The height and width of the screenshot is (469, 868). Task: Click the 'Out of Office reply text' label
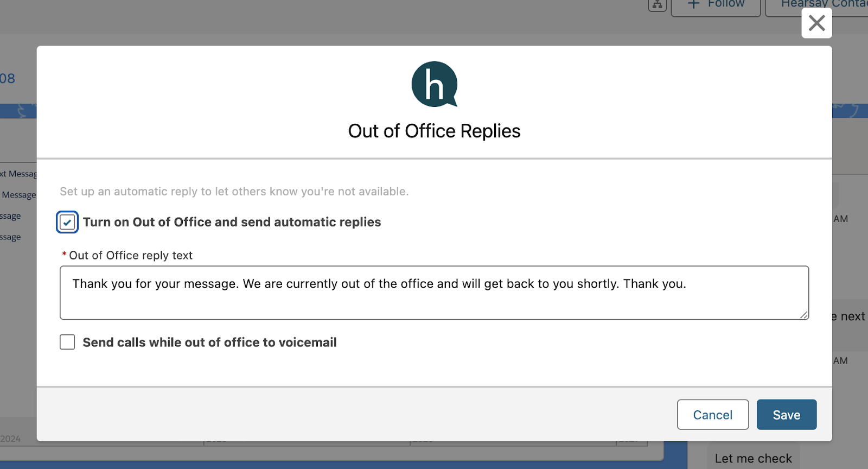pos(131,255)
